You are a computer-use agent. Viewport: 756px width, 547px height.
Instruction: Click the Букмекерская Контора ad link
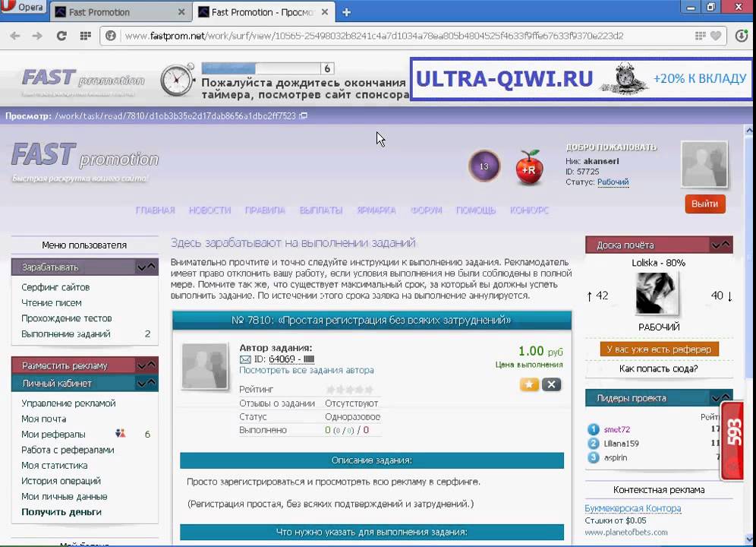(633, 508)
